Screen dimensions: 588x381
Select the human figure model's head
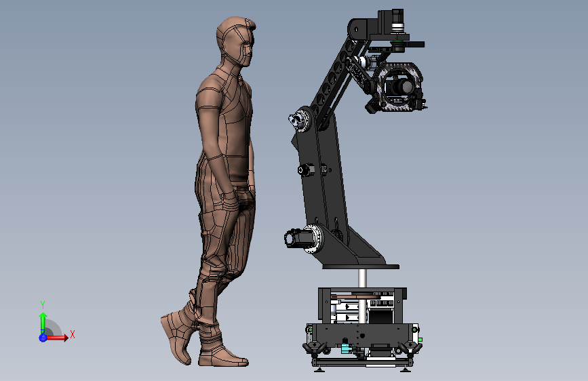(x=236, y=42)
